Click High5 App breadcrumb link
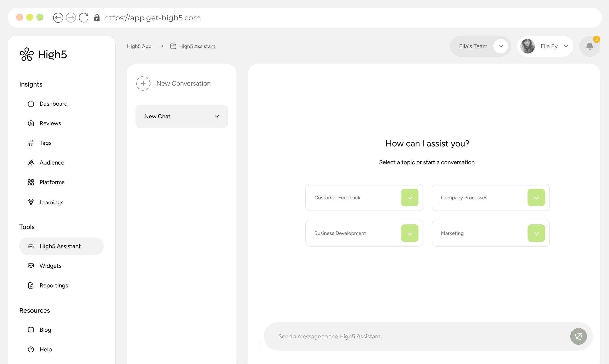 pos(139,46)
